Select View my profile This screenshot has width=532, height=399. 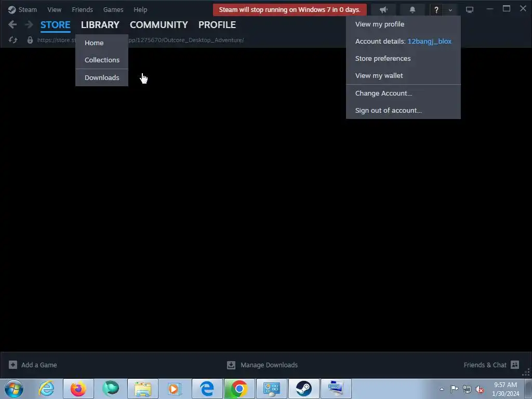coord(403,24)
